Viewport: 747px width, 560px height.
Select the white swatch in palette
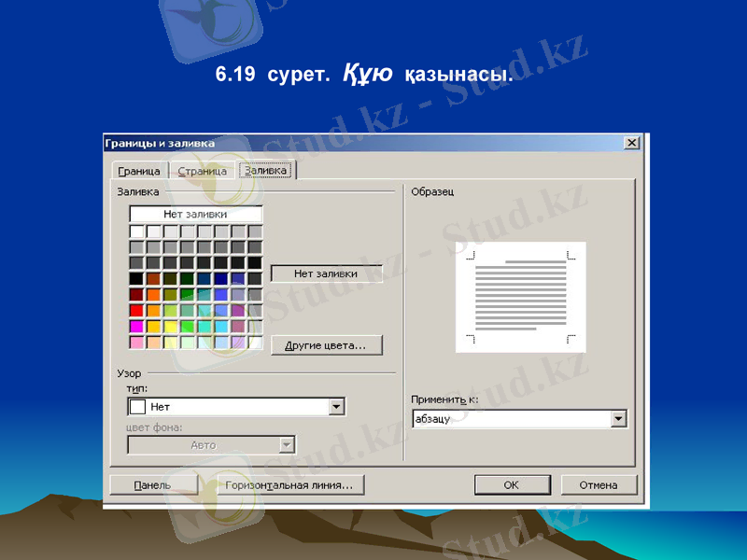pyautogui.click(x=136, y=231)
